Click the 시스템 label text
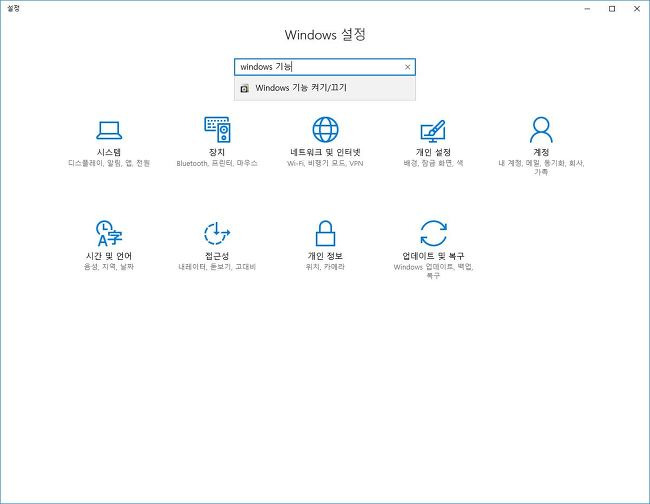 click(x=109, y=152)
